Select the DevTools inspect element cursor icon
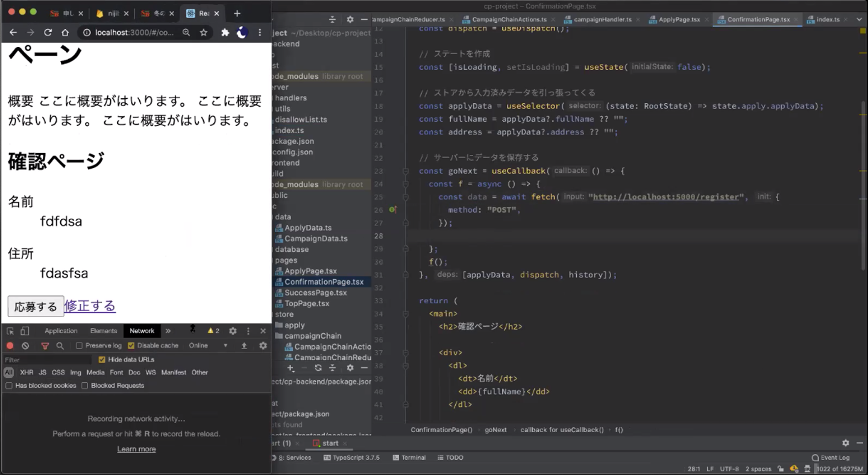The image size is (868, 475). click(10, 331)
